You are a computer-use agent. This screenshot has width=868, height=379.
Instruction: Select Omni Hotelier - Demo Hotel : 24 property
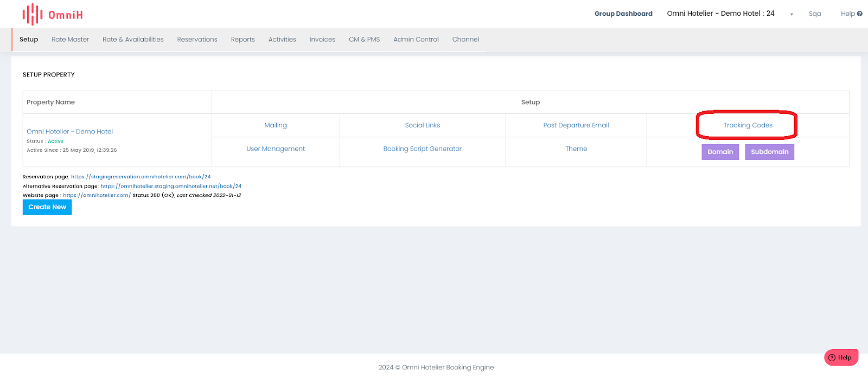(720, 14)
